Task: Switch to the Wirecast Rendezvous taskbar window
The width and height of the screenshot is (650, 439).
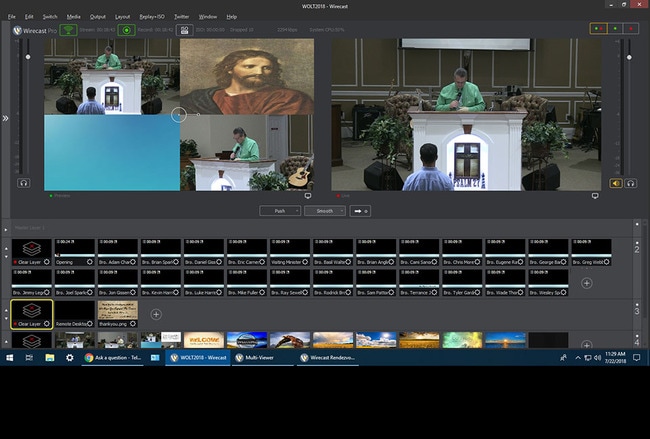Action: (320, 356)
